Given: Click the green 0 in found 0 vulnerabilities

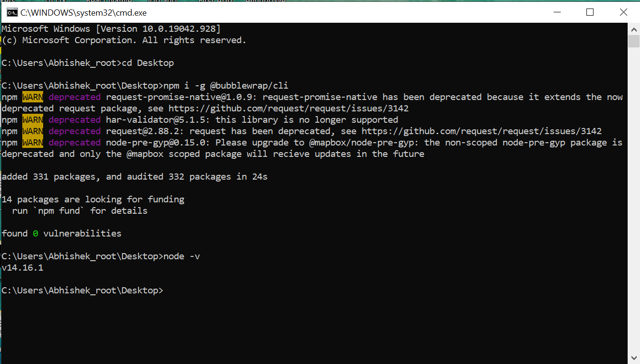Looking at the screenshot, I should [x=34, y=233].
